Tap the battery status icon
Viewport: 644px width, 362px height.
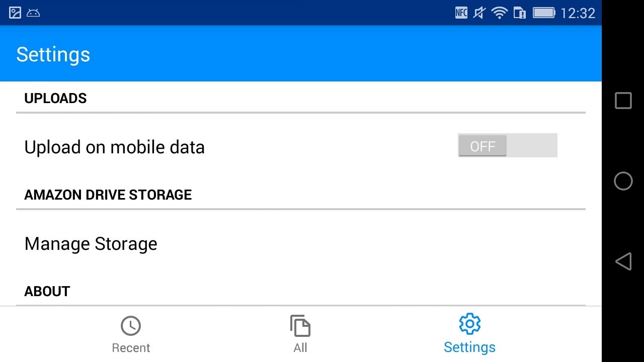(544, 13)
